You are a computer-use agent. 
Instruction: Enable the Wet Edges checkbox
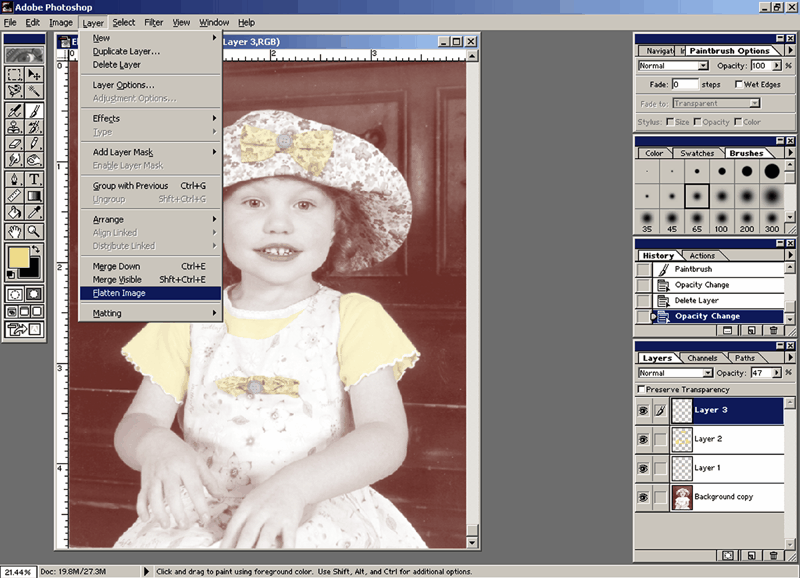pyautogui.click(x=739, y=85)
